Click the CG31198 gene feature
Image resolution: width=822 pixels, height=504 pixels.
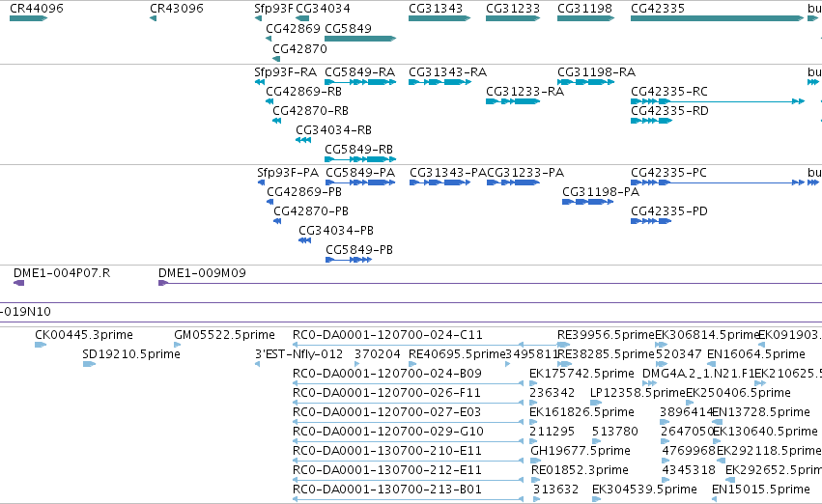585,18
